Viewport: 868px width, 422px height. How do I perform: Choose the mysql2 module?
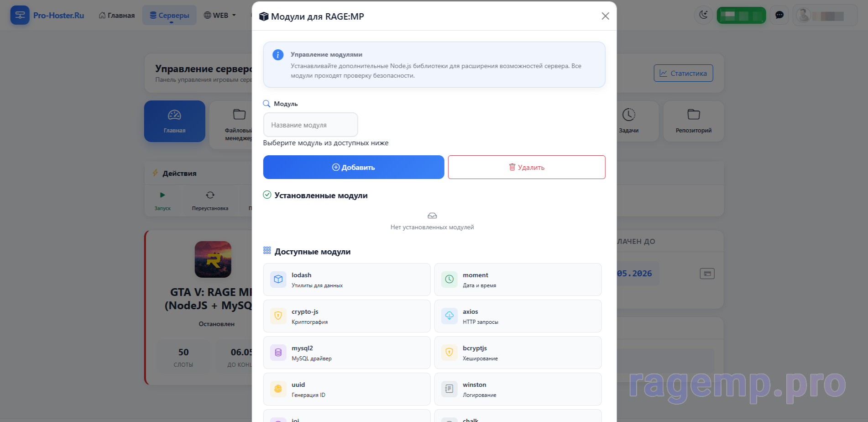[346, 353]
